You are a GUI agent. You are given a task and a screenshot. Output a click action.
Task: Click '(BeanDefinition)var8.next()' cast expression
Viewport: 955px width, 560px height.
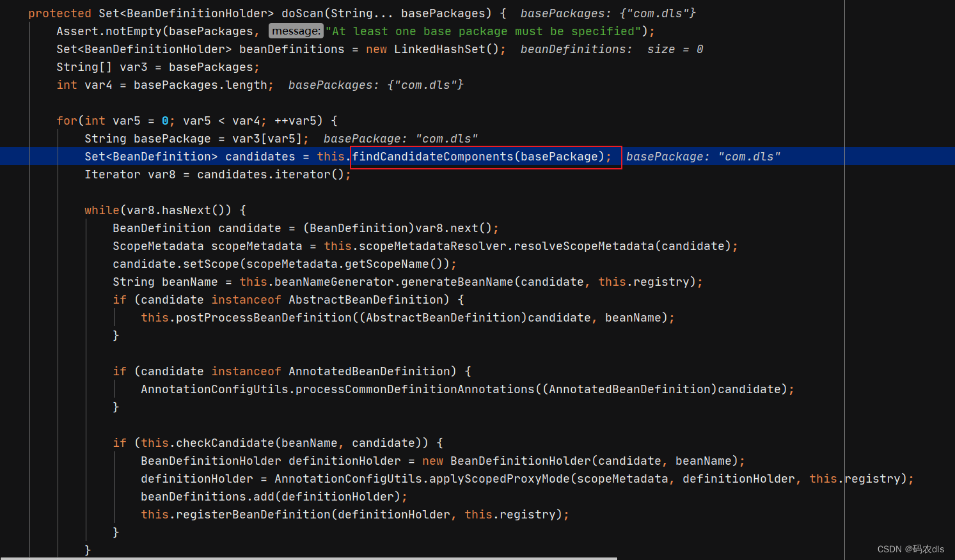point(397,228)
